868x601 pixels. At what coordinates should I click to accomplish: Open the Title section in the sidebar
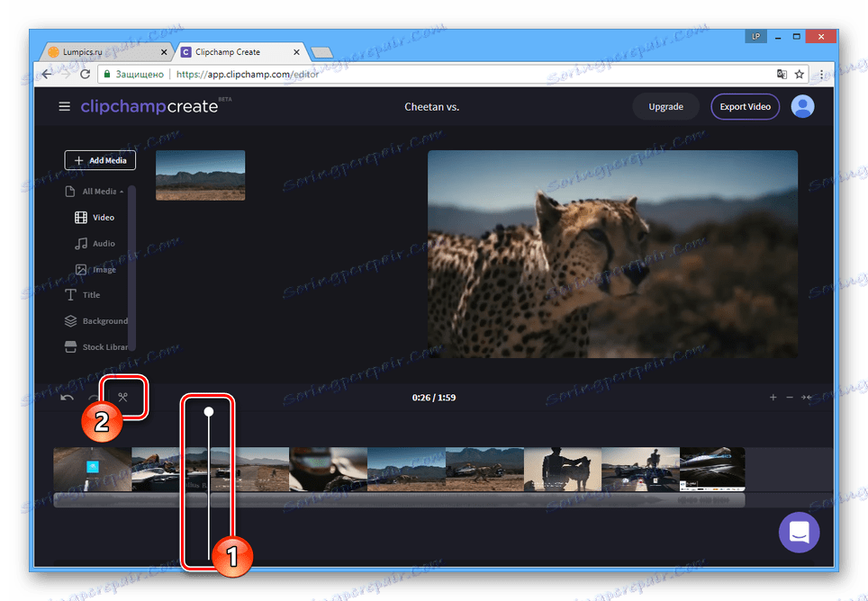pyautogui.click(x=87, y=294)
